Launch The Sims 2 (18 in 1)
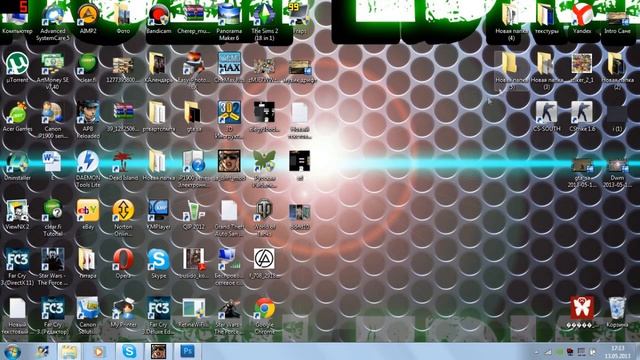Image resolution: width=640 pixels, height=360 pixels. pos(264,22)
